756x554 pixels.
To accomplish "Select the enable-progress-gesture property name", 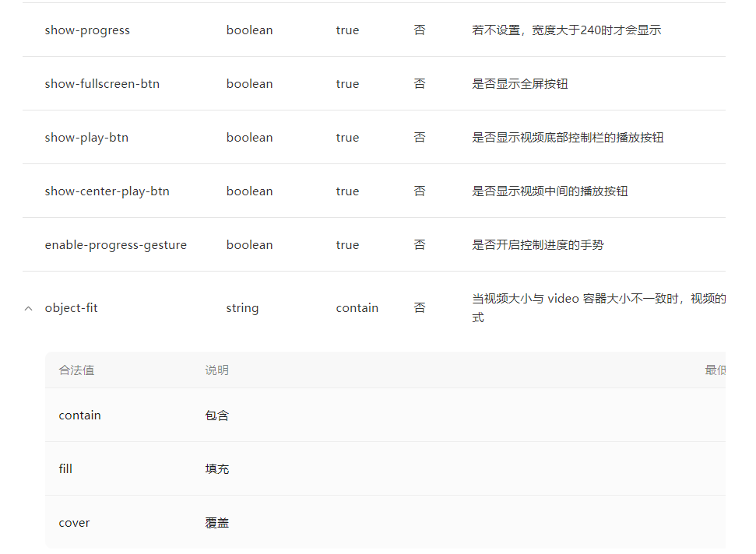I will (x=116, y=245).
